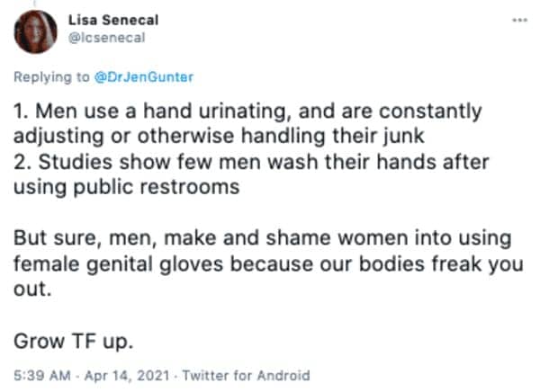540x392 pixels.
Task: Click the @lcsenecal handle
Action: (x=107, y=38)
